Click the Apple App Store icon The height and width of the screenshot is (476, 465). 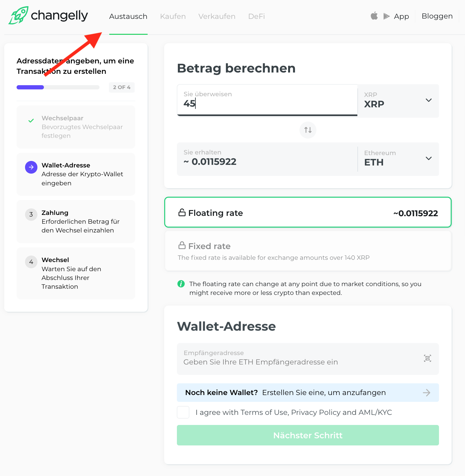[374, 16]
